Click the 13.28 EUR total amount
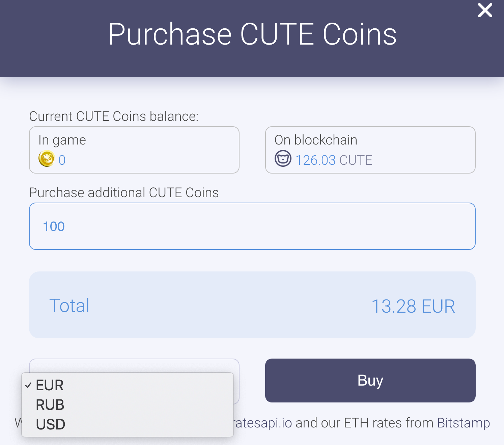The image size is (504, 445). [413, 306]
